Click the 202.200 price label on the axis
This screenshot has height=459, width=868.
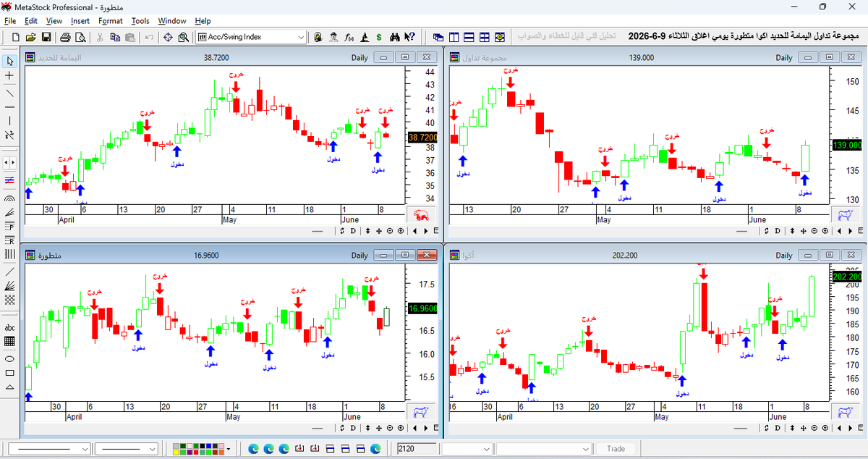point(848,277)
